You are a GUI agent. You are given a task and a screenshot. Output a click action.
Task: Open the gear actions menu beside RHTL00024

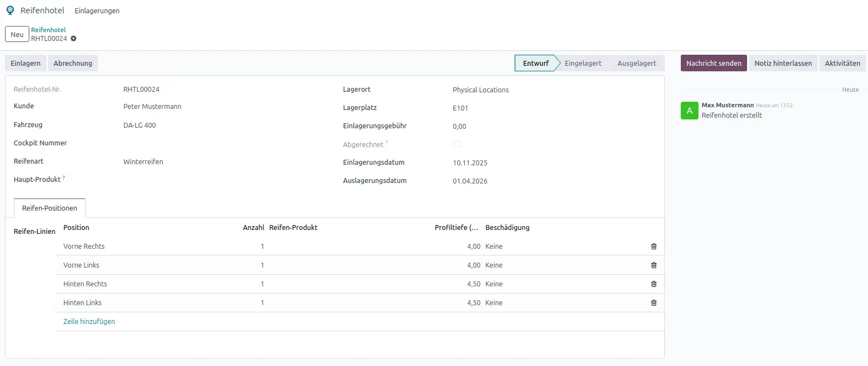[x=73, y=39]
